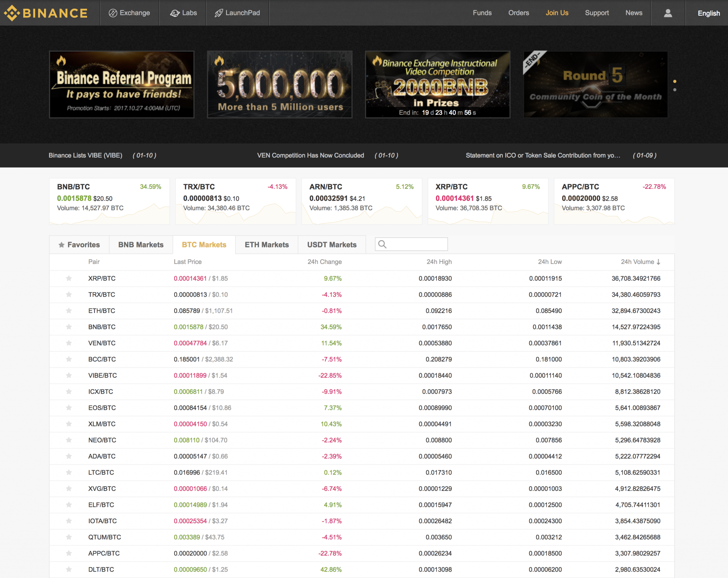
Task: Open the XRP/BTC ticker card
Action: (x=488, y=201)
